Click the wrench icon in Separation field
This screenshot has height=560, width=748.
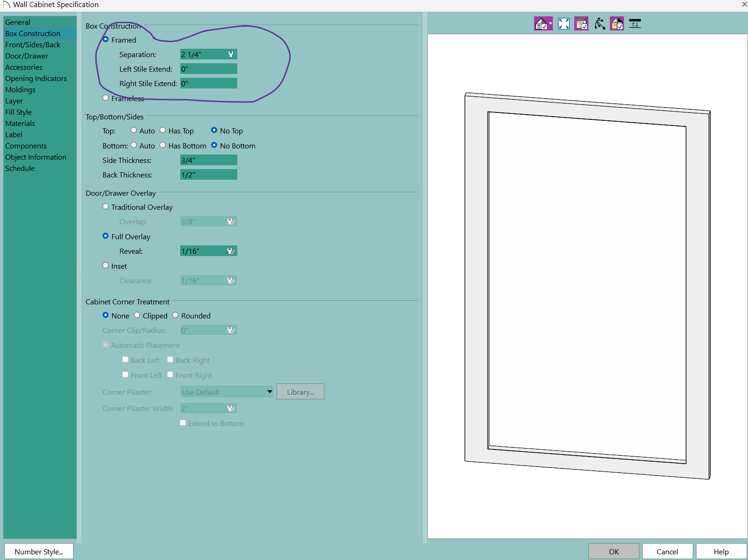coord(231,54)
